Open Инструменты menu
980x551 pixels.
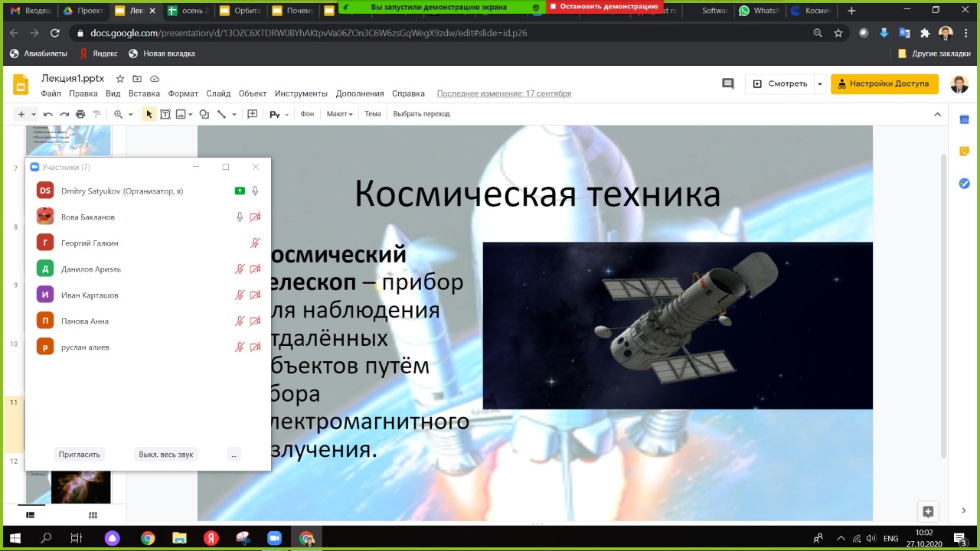point(301,93)
